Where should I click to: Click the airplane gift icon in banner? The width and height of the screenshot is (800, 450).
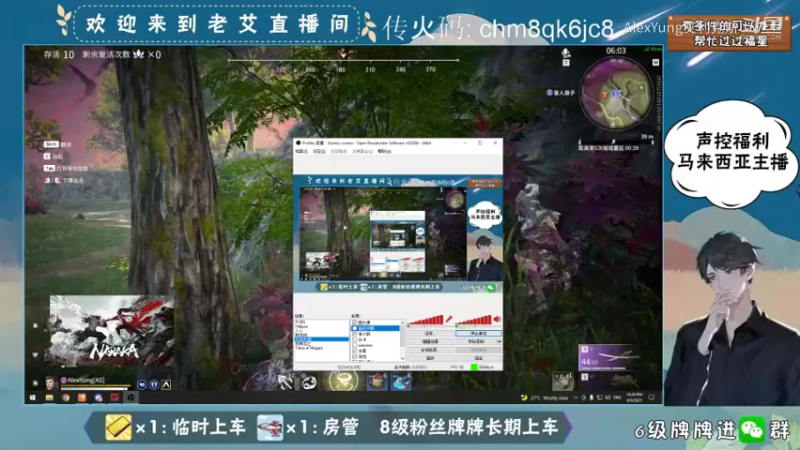(x=270, y=427)
